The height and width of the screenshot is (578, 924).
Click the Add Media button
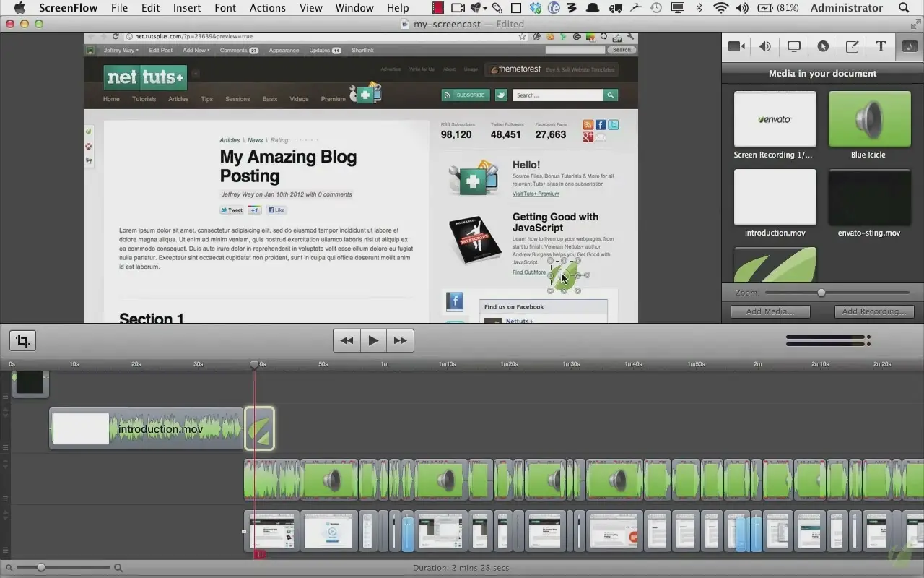point(770,311)
